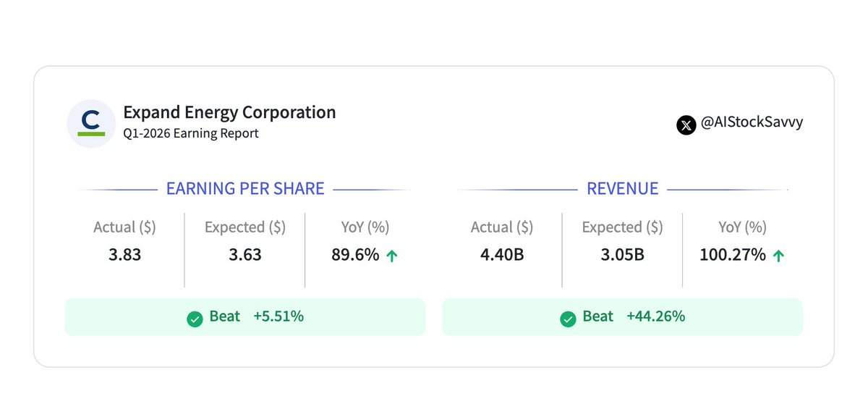Click the revenue expected value 3.05B
The image size is (868, 399).
click(622, 255)
